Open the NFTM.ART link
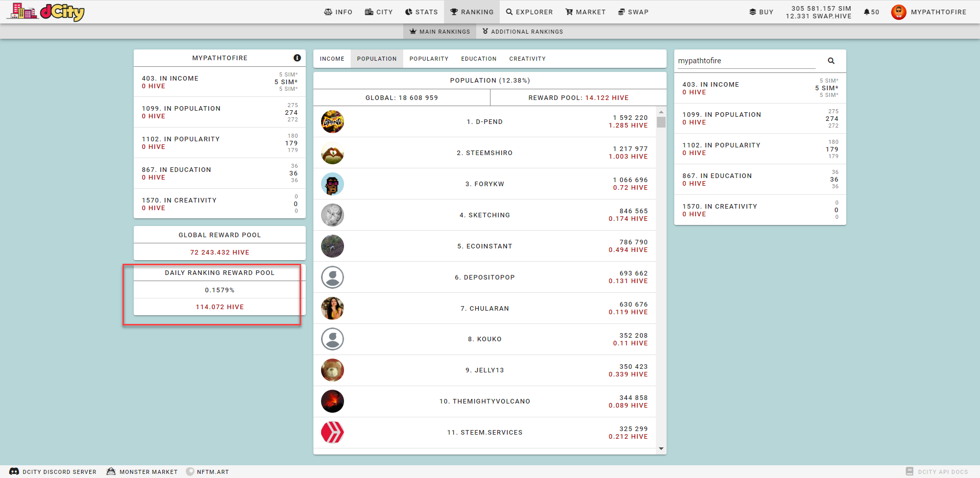The width and height of the screenshot is (980, 478). 208,472
